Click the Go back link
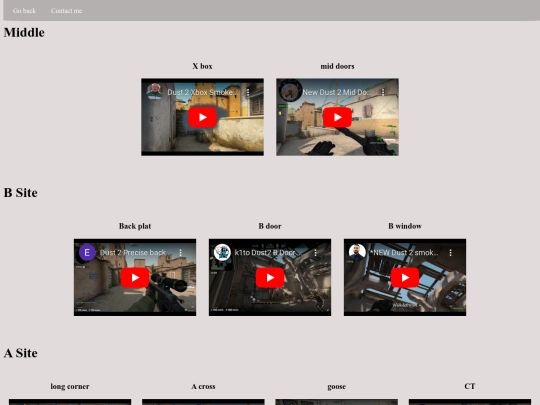540x405 pixels. [24, 11]
